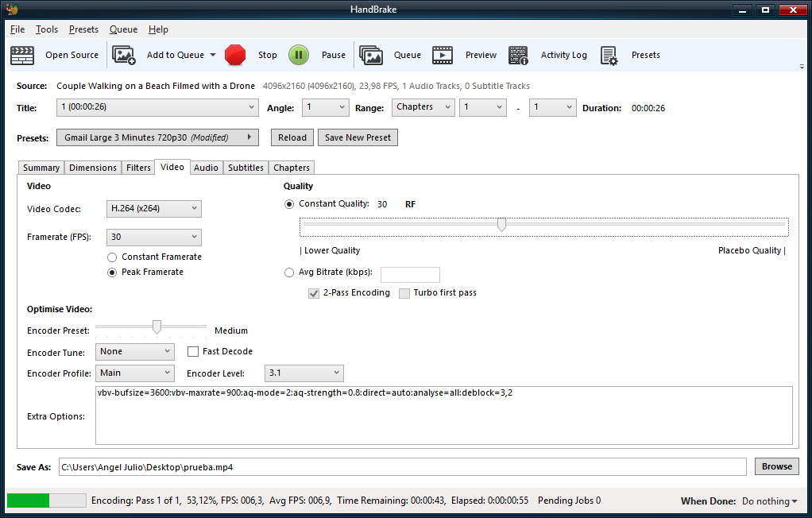Click the Add to Queue icon
Image resolution: width=812 pixels, height=518 pixels.
click(x=124, y=55)
